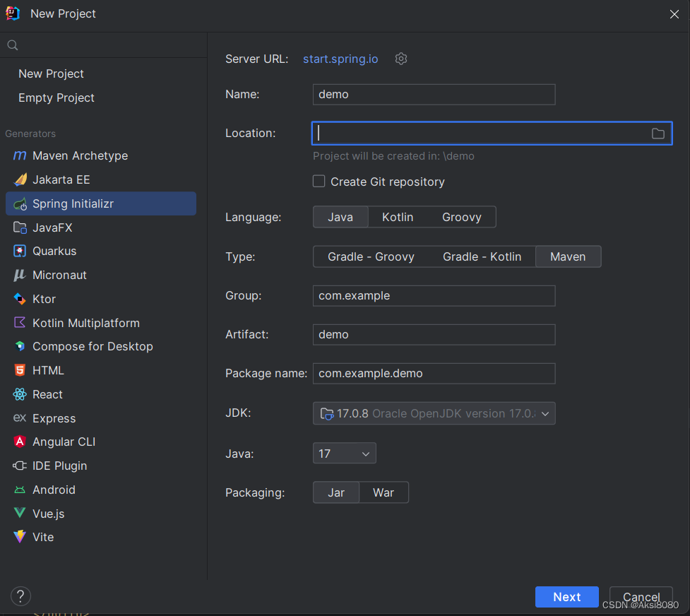
Task: Click the Package name input field
Action: click(x=434, y=374)
